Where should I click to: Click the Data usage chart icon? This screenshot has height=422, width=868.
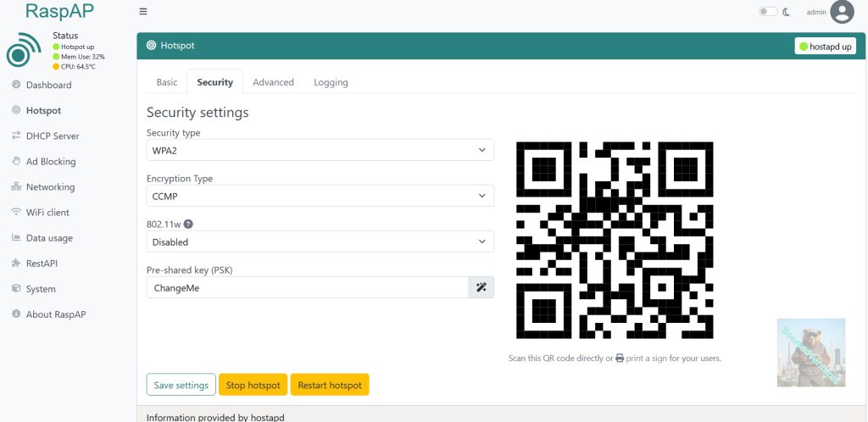[x=16, y=237]
